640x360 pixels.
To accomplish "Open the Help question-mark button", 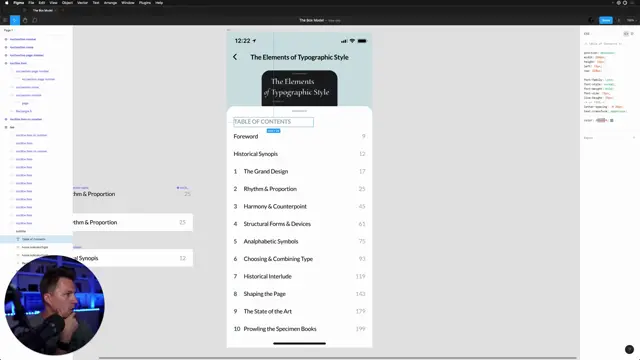I will (x=629, y=349).
